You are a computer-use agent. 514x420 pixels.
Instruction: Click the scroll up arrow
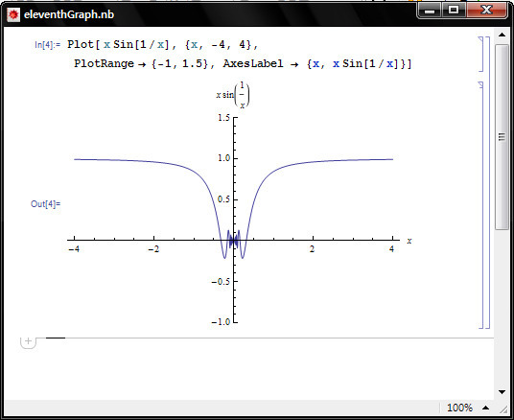coord(502,35)
